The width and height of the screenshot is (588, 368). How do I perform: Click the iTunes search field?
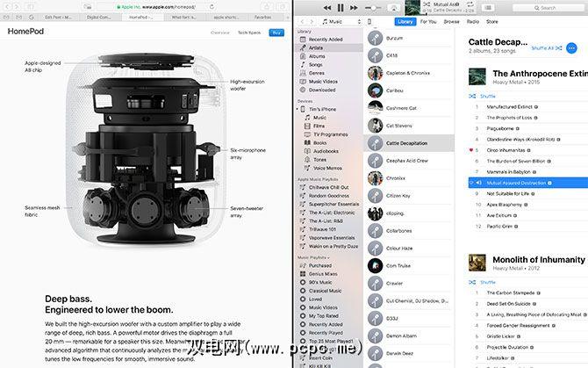coord(549,8)
